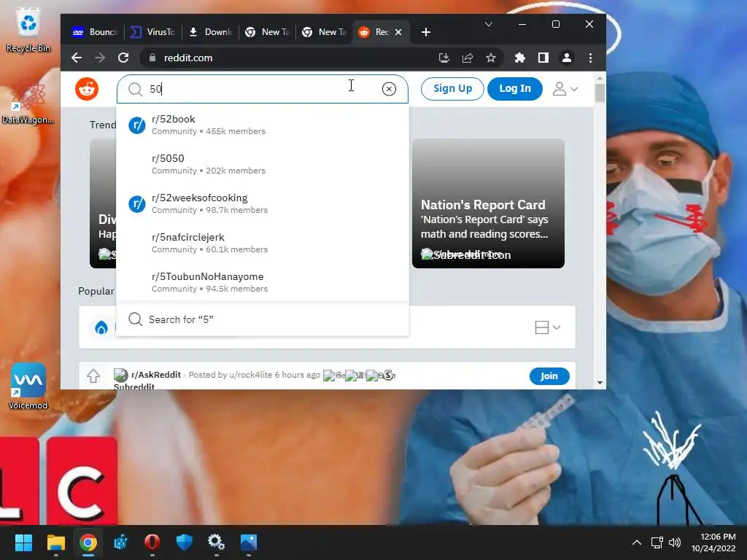The image size is (747, 560).
Task: Select Search for "5" option
Action: (263, 319)
